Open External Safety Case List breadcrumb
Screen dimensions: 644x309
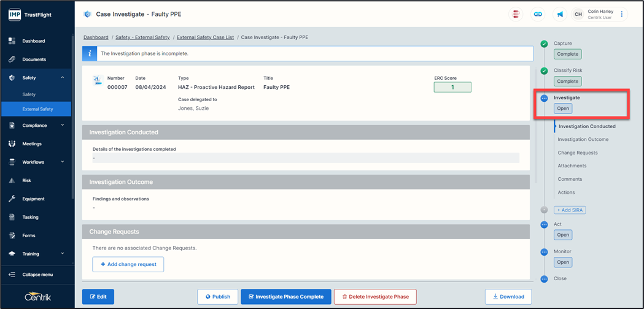205,37
